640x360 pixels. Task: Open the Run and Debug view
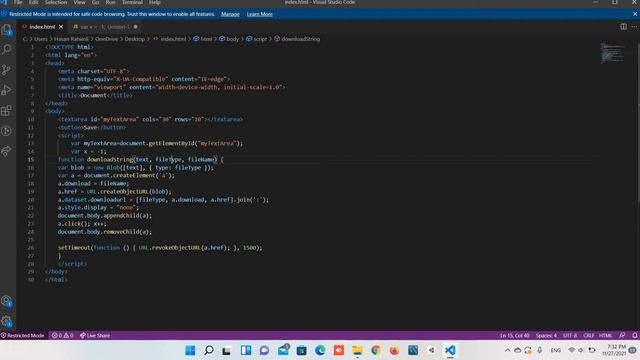(x=7, y=90)
